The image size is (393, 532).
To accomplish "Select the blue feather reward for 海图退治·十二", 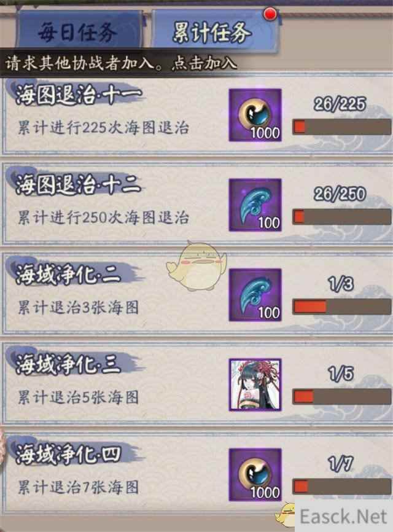I will 255,205.
